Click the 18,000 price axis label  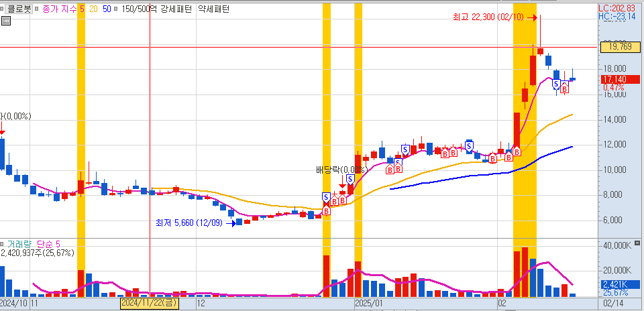(x=614, y=68)
